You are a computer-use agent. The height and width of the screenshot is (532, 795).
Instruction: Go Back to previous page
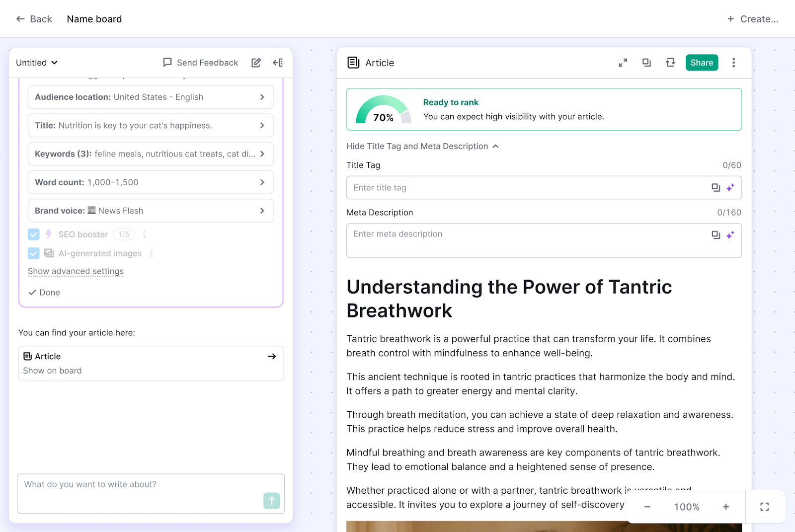tap(34, 19)
